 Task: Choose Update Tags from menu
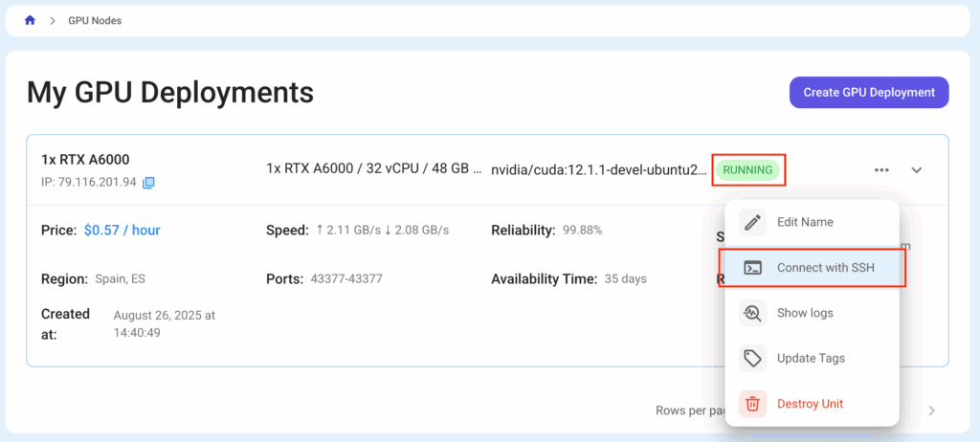tap(811, 358)
